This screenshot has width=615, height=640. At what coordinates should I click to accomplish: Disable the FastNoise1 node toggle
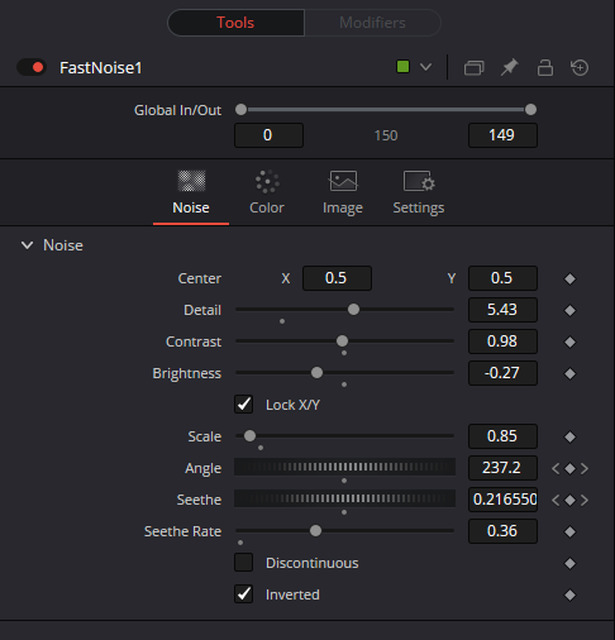click(x=31, y=67)
